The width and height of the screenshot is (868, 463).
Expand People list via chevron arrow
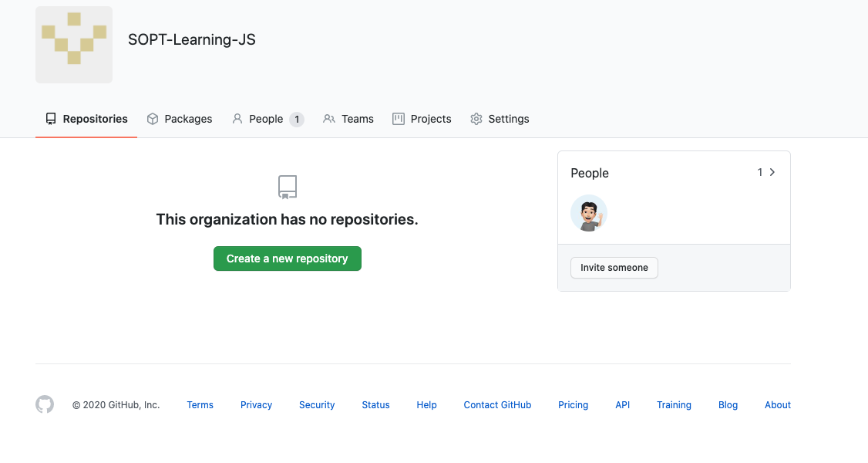click(772, 172)
